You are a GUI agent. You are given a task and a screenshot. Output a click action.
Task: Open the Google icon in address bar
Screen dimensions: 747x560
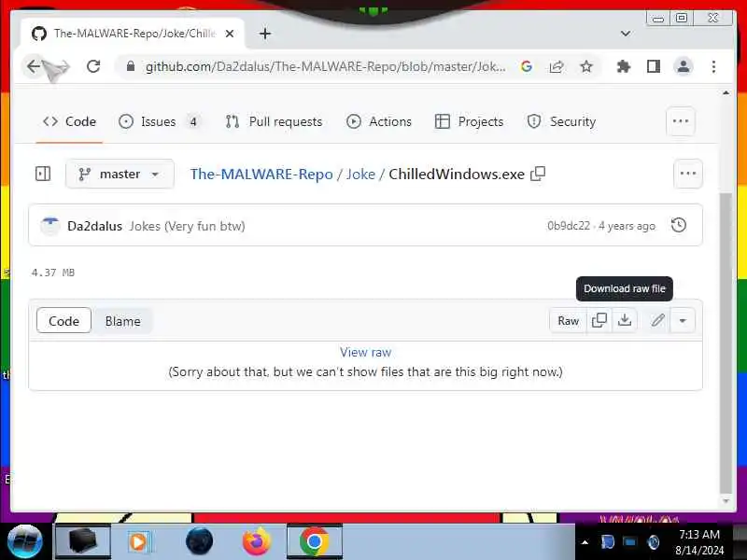(527, 66)
